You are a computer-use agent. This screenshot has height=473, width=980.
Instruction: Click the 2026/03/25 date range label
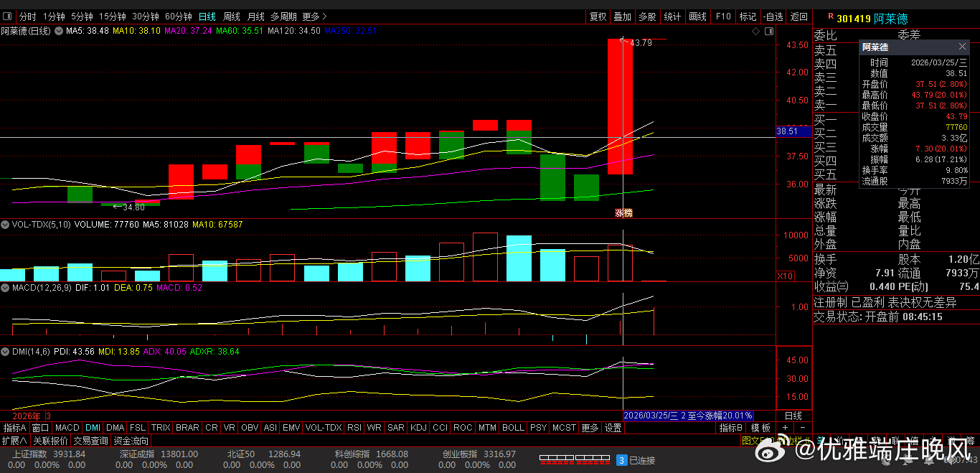click(688, 416)
